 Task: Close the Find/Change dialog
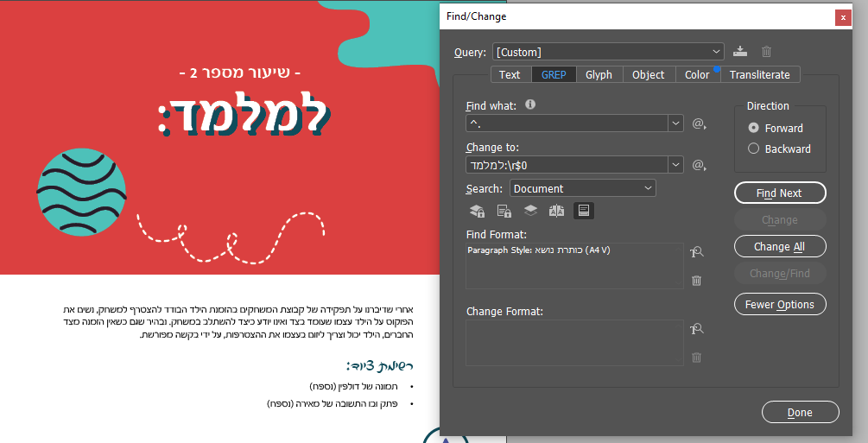843,18
